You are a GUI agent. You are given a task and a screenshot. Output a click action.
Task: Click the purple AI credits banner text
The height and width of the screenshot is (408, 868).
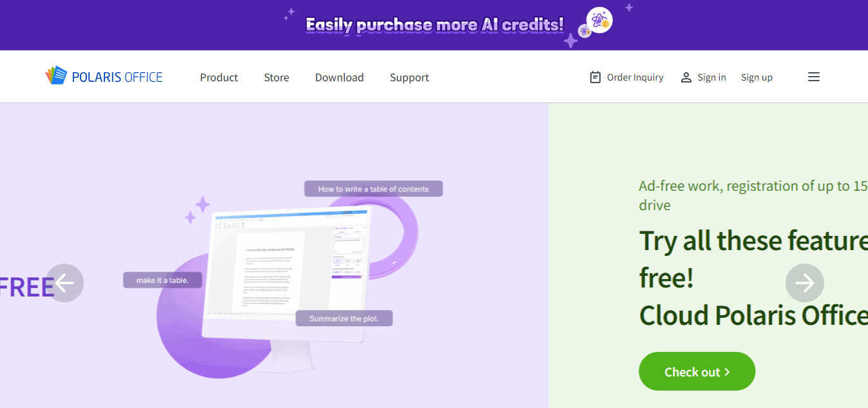click(434, 25)
